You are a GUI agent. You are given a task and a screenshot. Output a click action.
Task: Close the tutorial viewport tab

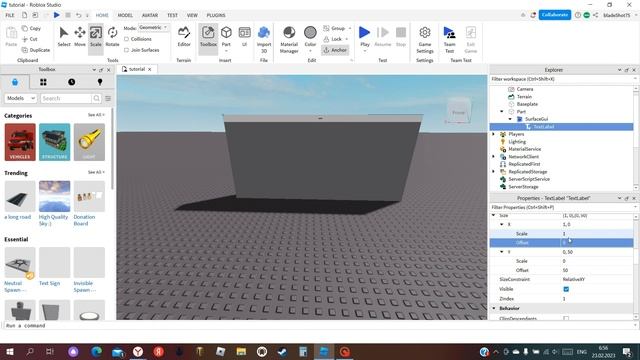click(x=150, y=69)
